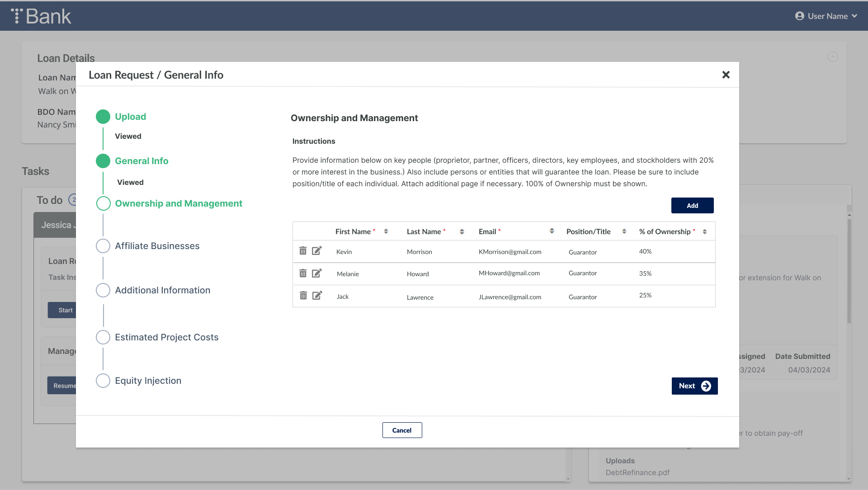Click the Cancel button
868x490 pixels.
(402, 430)
